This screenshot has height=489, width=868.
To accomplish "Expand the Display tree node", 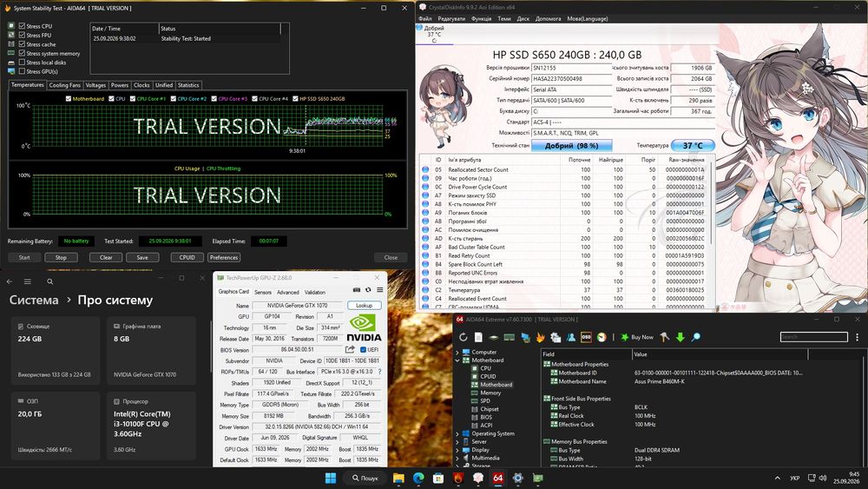I will [457, 450].
